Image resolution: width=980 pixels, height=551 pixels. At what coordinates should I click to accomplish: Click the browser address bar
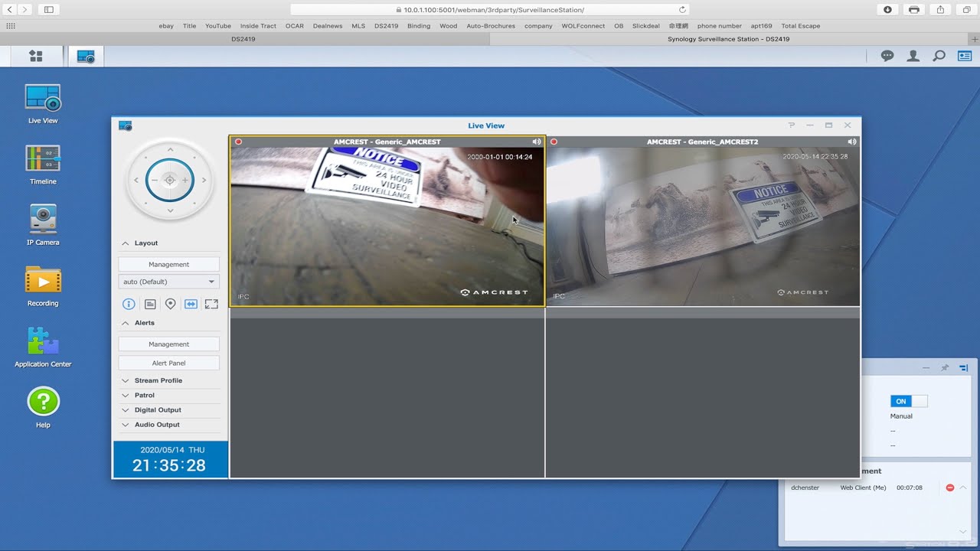click(490, 9)
